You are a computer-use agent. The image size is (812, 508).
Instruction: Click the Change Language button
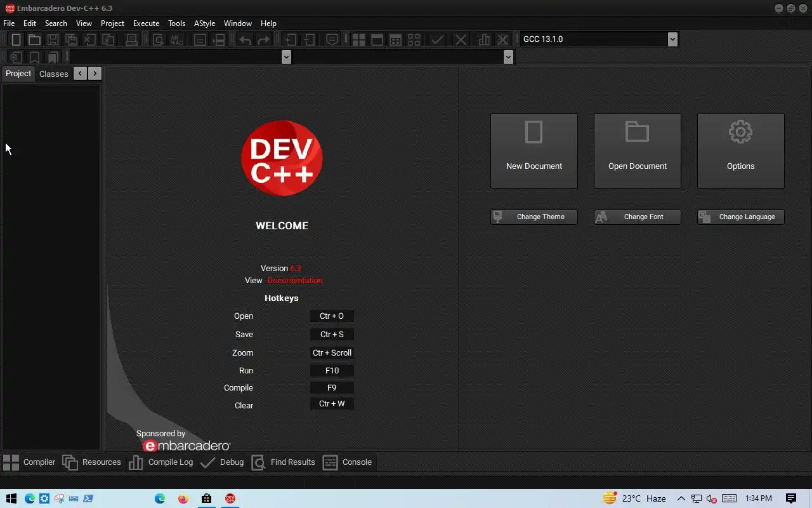(x=741, y=217)
